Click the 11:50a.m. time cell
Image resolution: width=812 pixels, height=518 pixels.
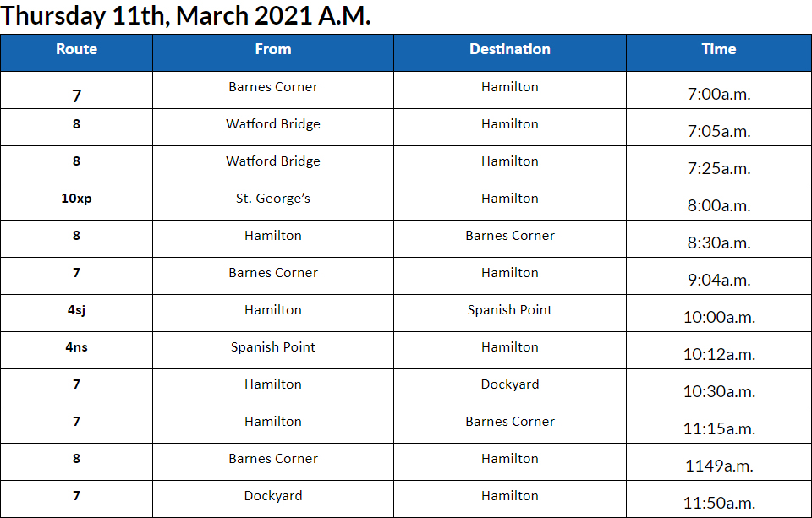(x=718, y=503)
